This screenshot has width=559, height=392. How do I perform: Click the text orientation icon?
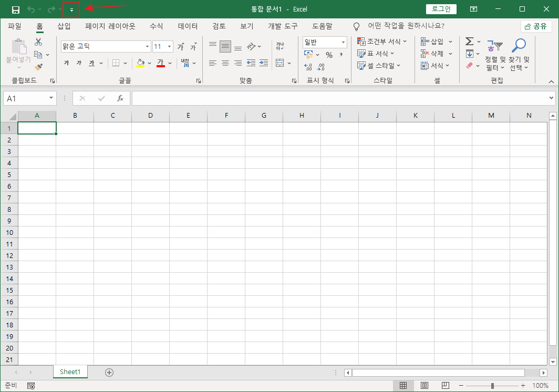click(x=252, y=46)
